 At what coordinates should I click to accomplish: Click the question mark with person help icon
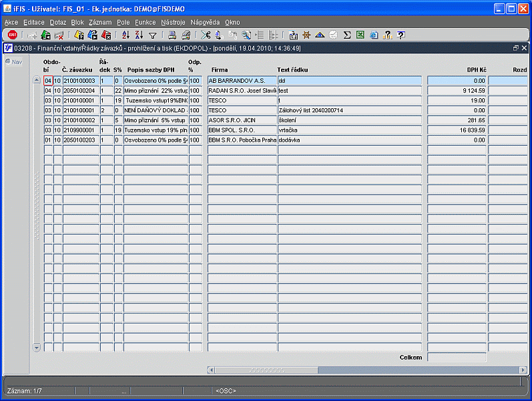click(387, 35)
